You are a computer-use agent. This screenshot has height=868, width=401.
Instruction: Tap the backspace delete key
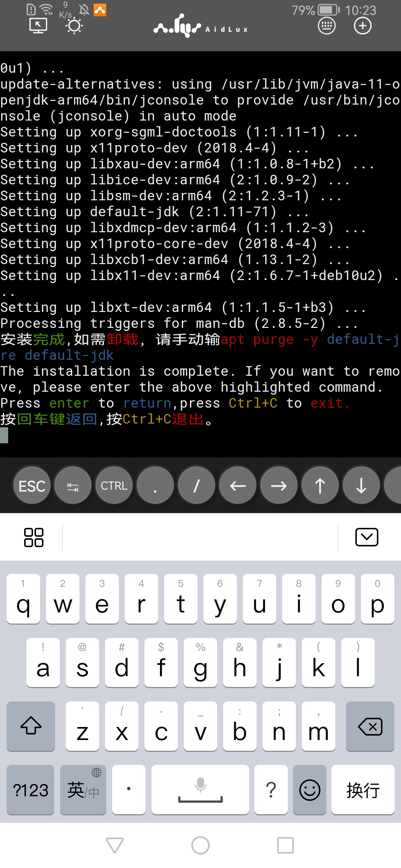370,726
